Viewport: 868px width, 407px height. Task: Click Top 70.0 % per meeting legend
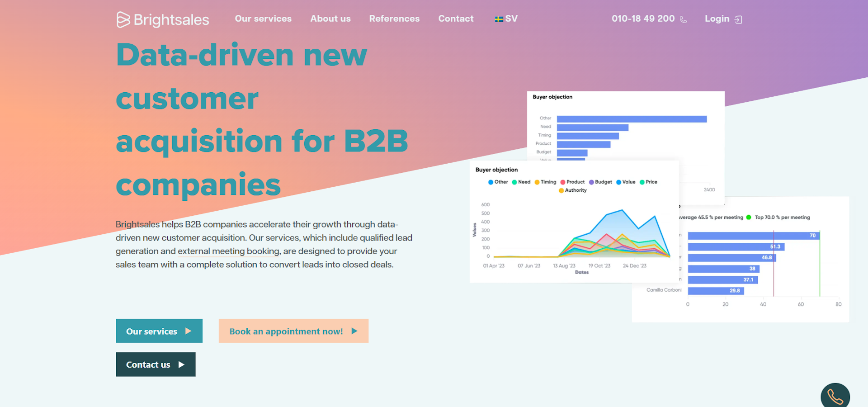[778, 218]
